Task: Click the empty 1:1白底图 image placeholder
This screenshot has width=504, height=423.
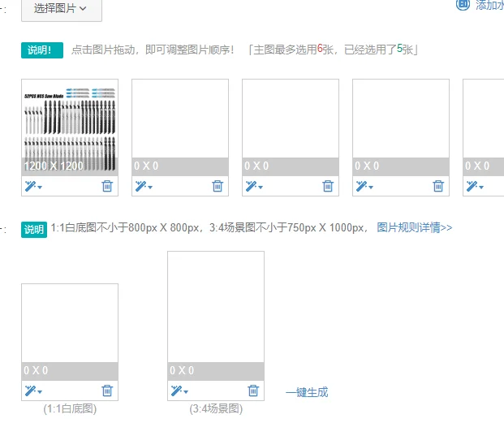Action: (70, 332)
